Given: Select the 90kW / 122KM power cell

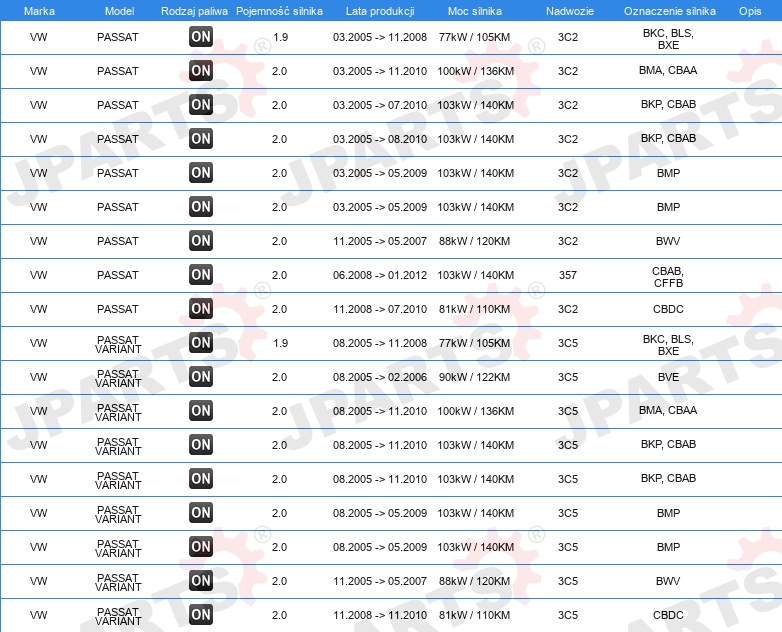Looking at the screenshot, I should click(x=474, y=377).
